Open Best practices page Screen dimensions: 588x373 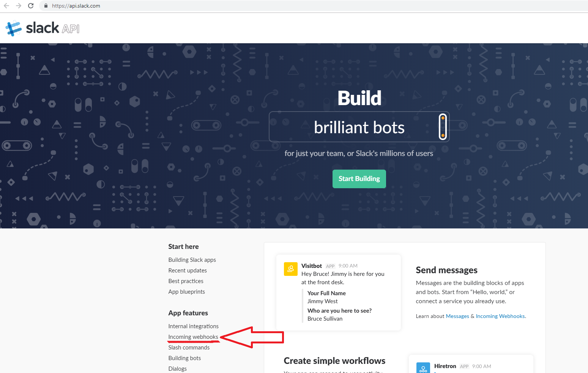click(x=186, y=281)
